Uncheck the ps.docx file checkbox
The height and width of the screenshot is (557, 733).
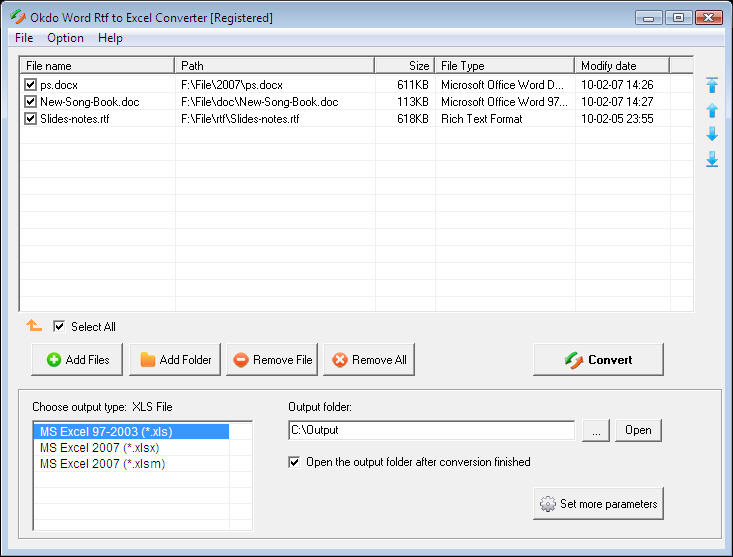click(x=30, y=85)
